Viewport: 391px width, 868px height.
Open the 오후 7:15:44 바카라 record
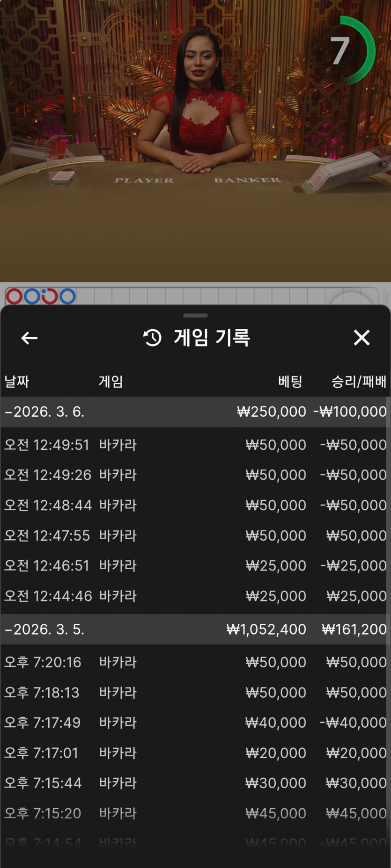(x=195, y=783)
